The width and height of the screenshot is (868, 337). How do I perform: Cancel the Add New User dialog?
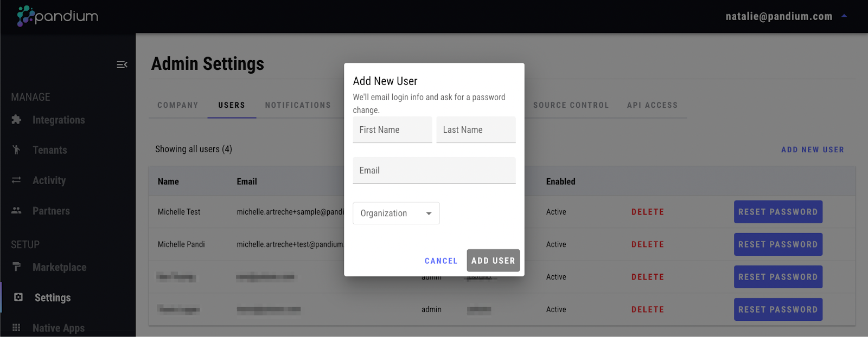[x=441, y=261]
